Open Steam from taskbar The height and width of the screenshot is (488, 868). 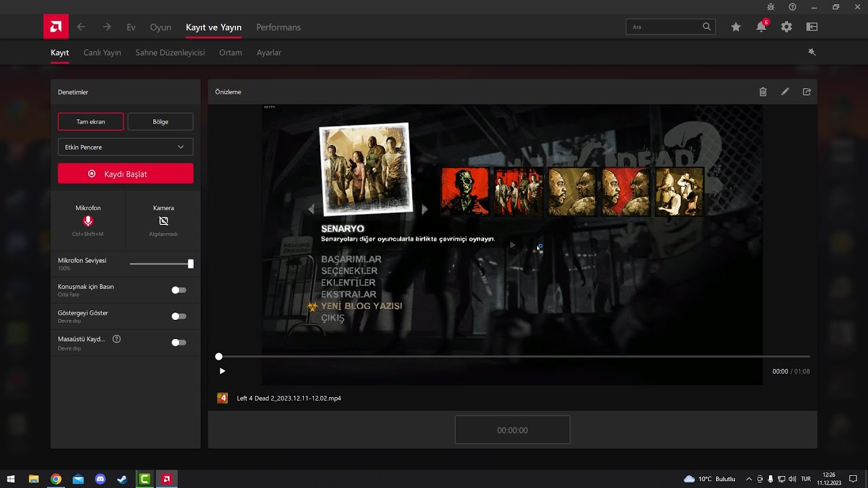pyautogui.click(x=122, y=479)
